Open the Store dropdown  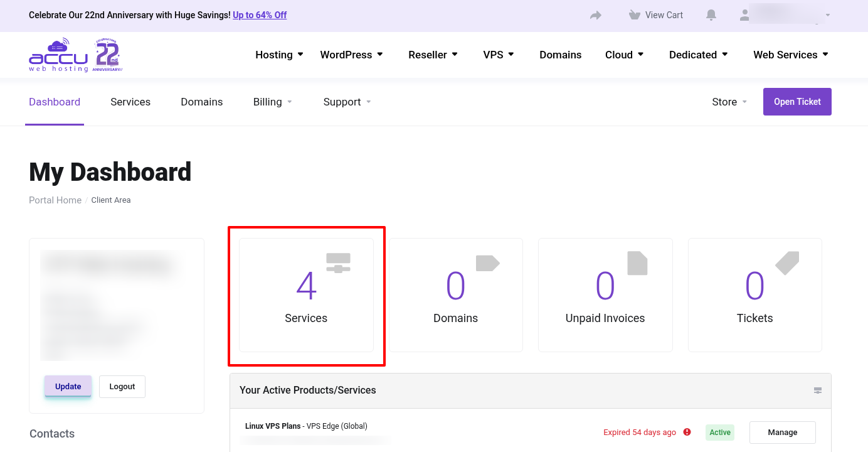pos(729,102)
